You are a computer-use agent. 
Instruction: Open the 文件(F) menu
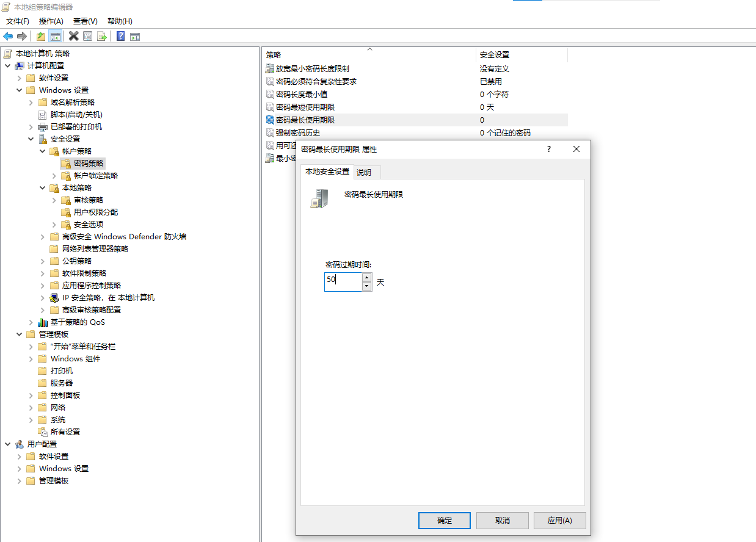18,21
